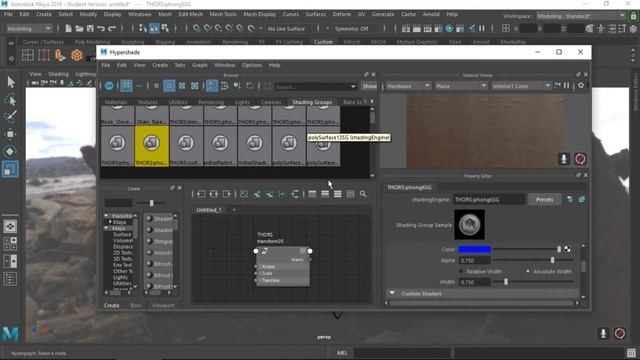Open the Symmetry Off dropdown
Viewport: 640px width, 360px height.
(351, 29)
